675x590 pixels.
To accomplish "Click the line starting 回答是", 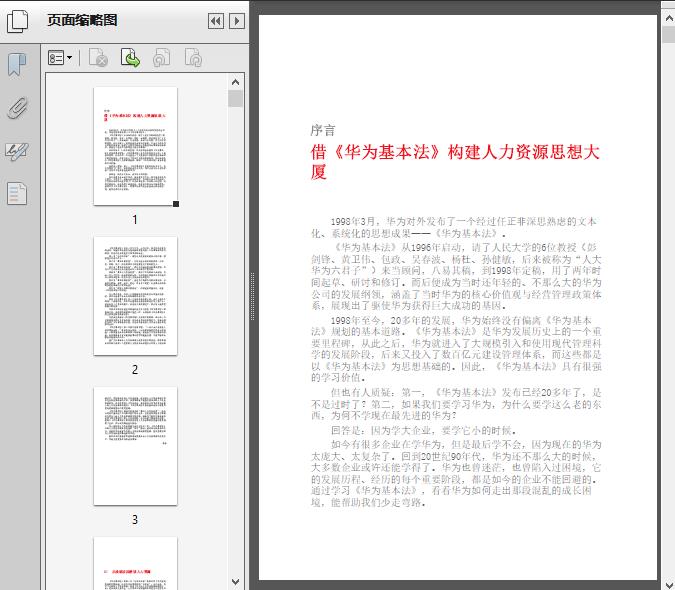I will [424, 430].
